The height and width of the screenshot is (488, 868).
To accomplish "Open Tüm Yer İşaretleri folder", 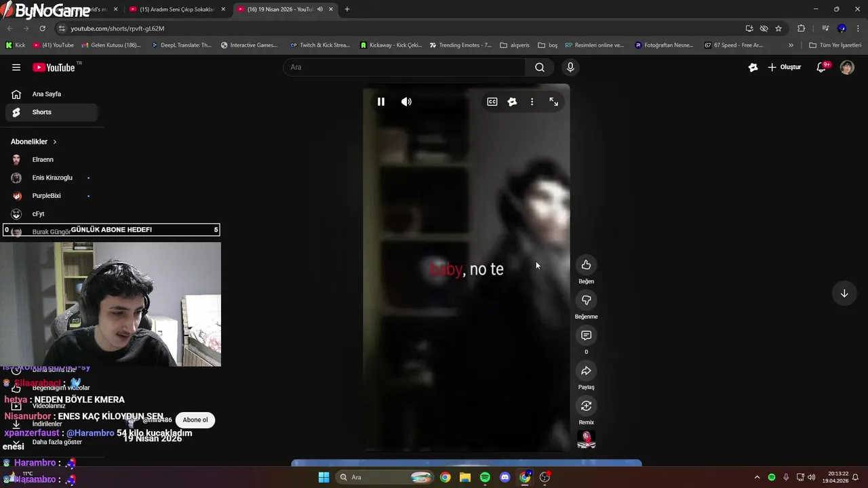I will (x=835, y=45).
